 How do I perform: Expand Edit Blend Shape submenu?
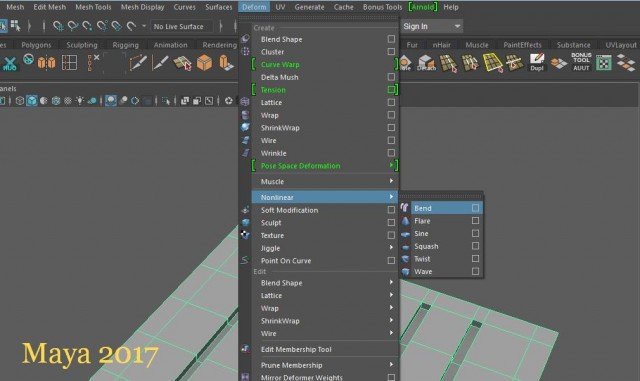click(391, 282)
